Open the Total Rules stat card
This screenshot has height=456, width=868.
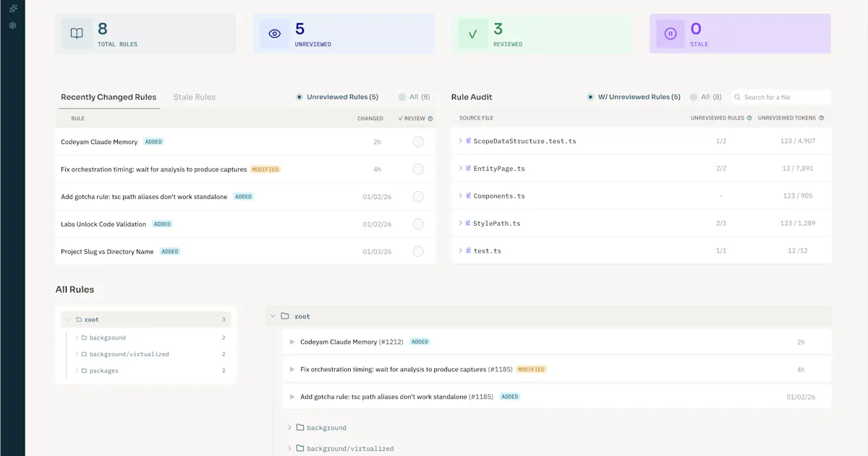pyautogui.click(x=145, y=33)
